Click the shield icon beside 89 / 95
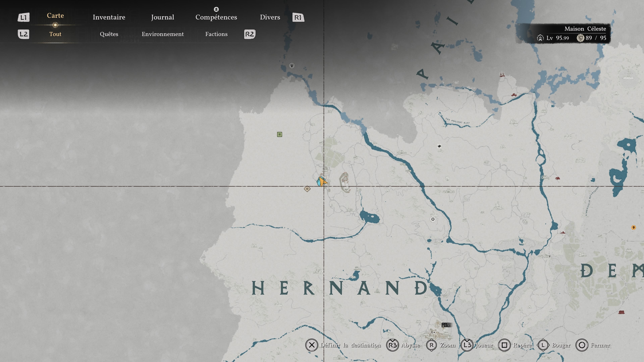Image resolution: width=644 pixels, height=362 pixels. pos(580,38)
